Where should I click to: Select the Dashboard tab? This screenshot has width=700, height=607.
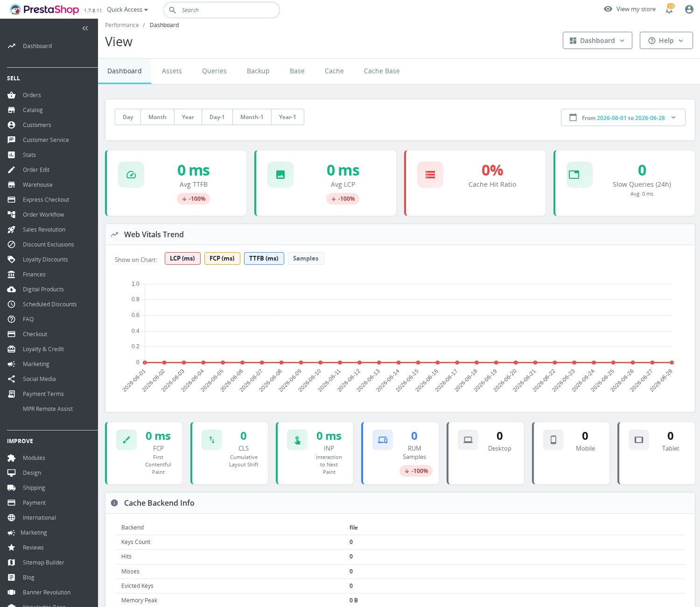[125, 71]
